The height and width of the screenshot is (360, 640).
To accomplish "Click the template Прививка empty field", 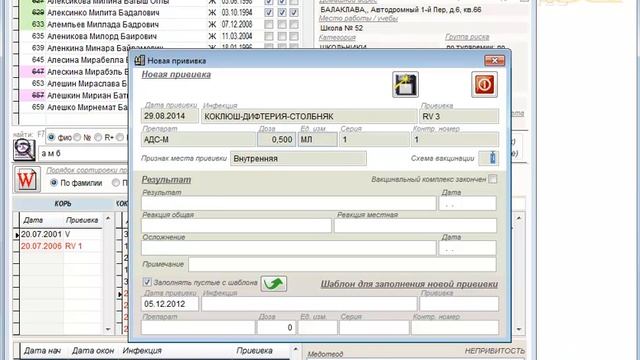I will point(459,304).
